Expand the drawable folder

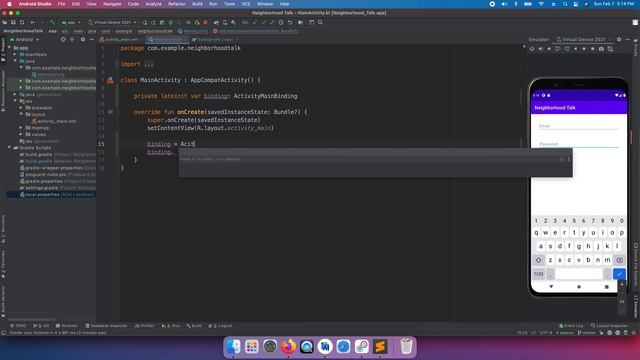[x=21, y=108]
